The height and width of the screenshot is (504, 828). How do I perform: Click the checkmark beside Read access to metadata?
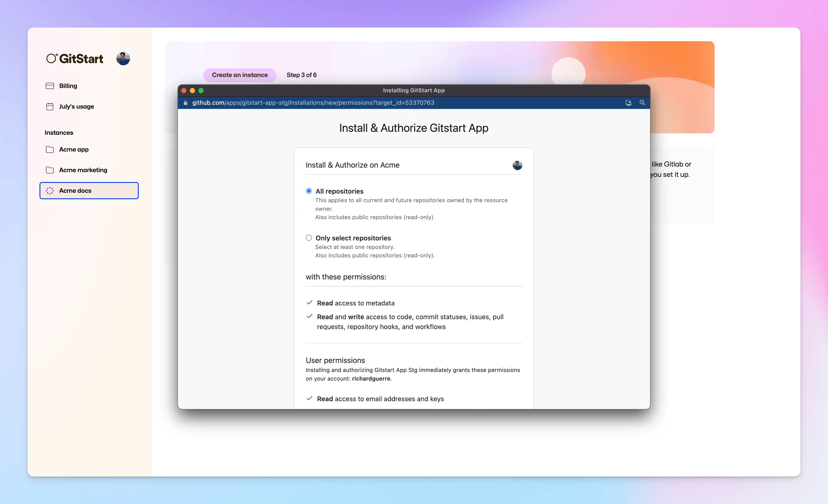[x=309, y=302]
